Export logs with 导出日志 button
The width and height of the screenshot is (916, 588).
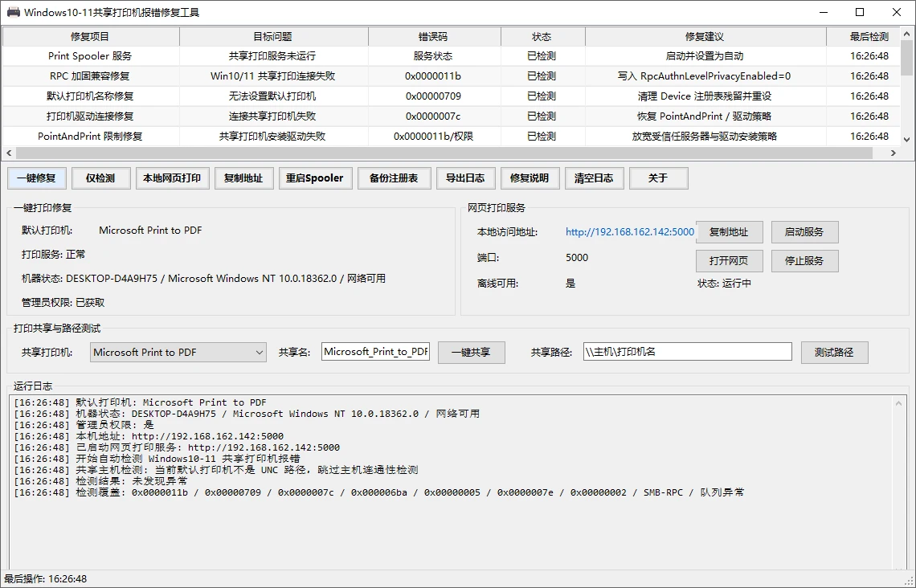(x=465, y=178)
